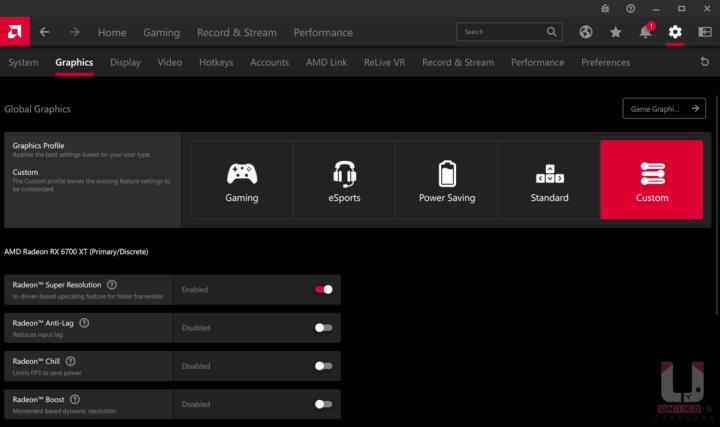Screen dimensions: 720x427
Task: Switch to the Record & Stream settings tab
Action: (458, 62)
